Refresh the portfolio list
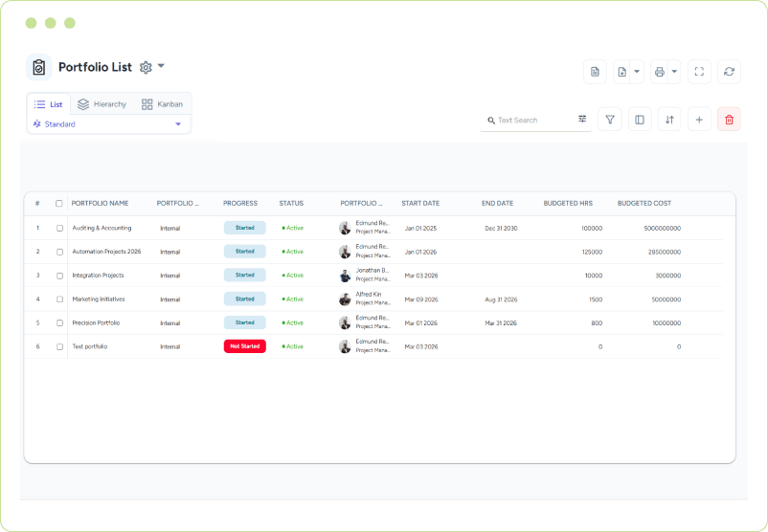Image resolution: width=768 pixels, height=532 pixels. (729, 72)
